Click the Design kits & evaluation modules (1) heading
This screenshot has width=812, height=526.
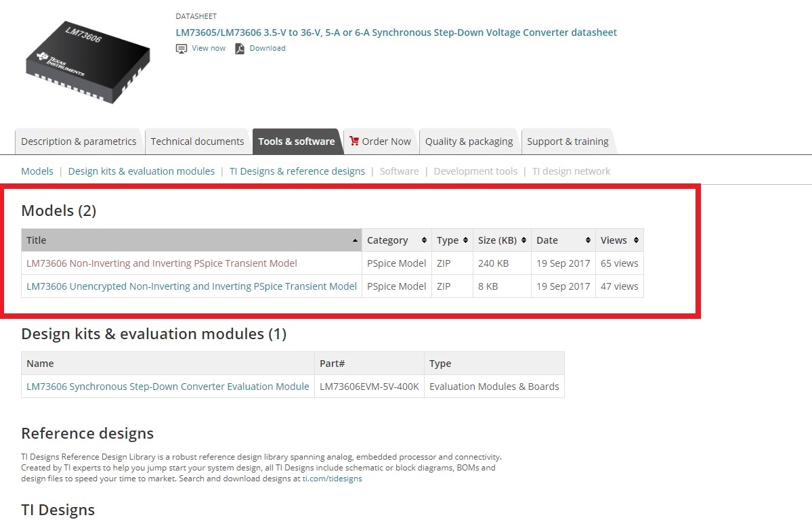tap(154, 334)
